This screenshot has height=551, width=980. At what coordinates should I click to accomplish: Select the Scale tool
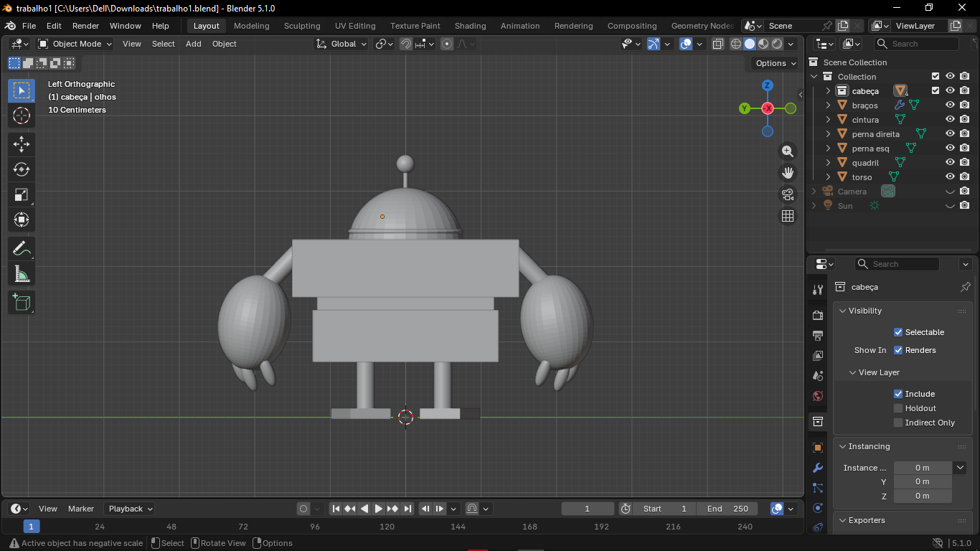pyautogui.click(x=22, y=194)
